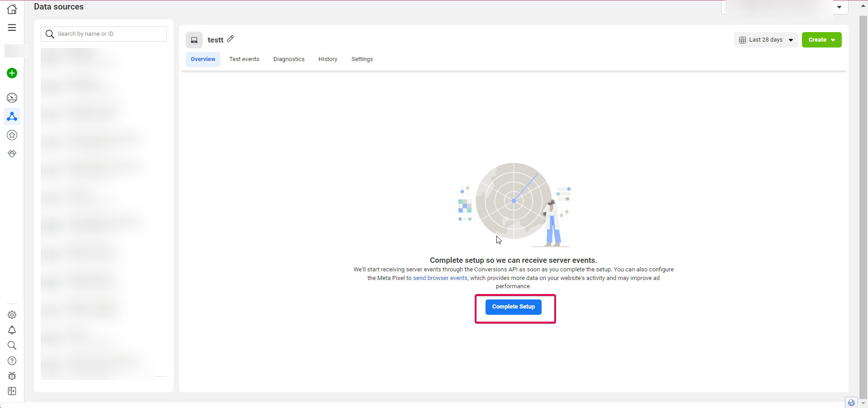Open the help question mark icon
Screen dimensions: 868x408
pyautogui.click(x=12, y=361)
